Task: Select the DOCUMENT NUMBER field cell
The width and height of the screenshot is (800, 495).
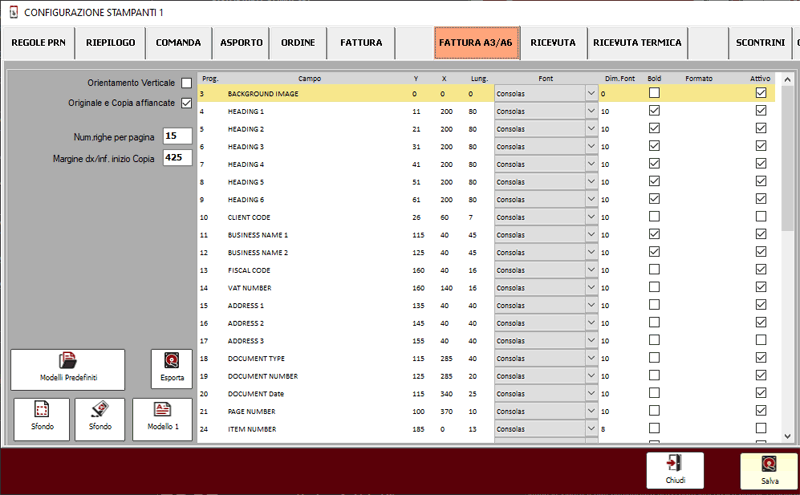Action: point(263,376)
